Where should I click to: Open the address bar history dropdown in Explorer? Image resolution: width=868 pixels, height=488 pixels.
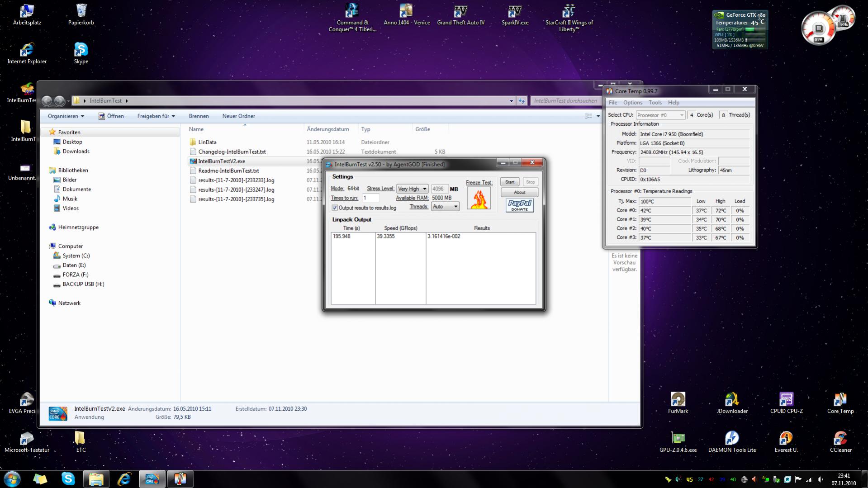point(511,101)
